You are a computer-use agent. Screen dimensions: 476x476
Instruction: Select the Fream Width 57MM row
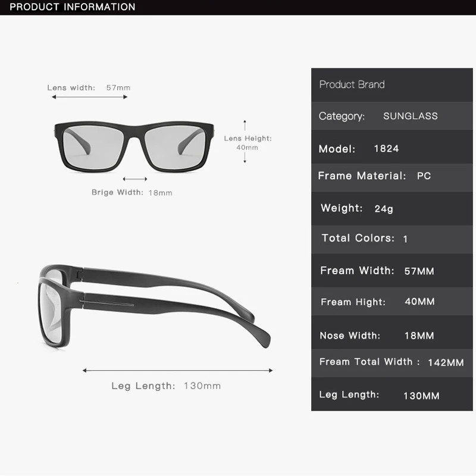392,271
